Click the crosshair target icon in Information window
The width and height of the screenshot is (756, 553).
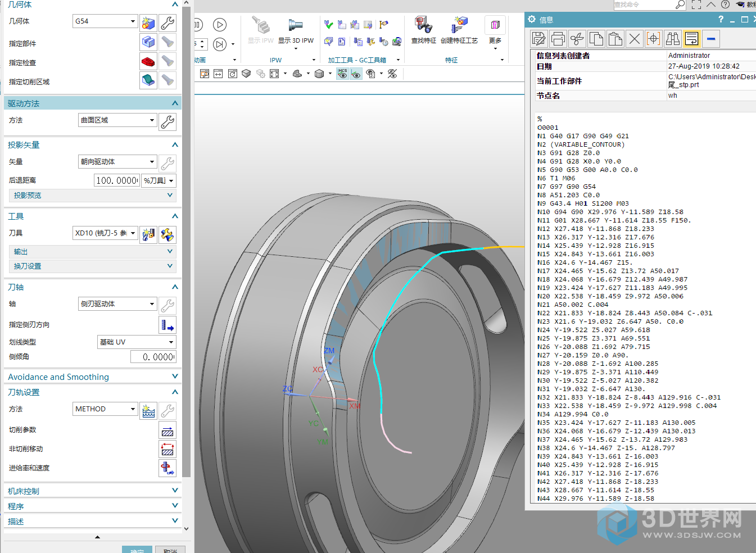tap(653, 39)
